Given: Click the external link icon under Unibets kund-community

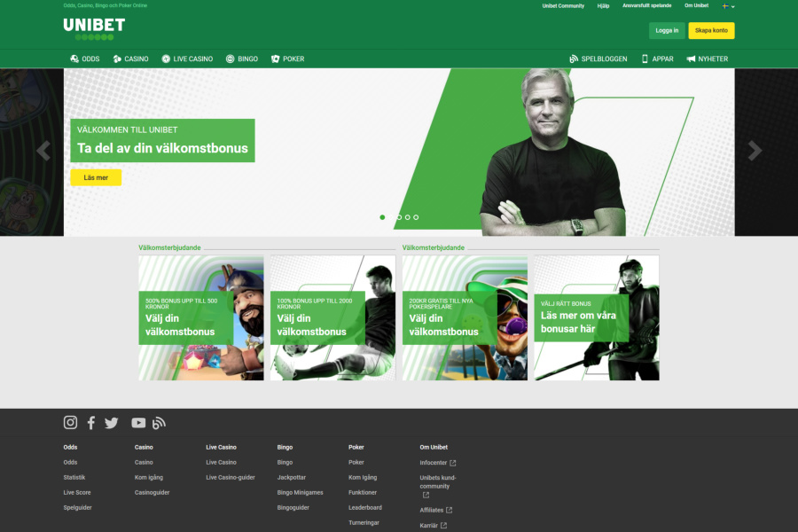Looking at the screenshot, I should pyautogui.click(x=426, y=495).
